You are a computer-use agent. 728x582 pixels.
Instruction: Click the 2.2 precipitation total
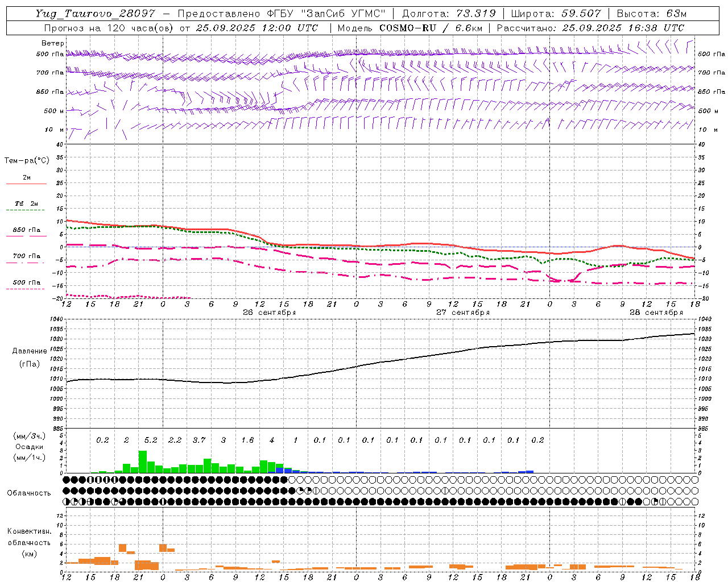click(x=175, y=440)
